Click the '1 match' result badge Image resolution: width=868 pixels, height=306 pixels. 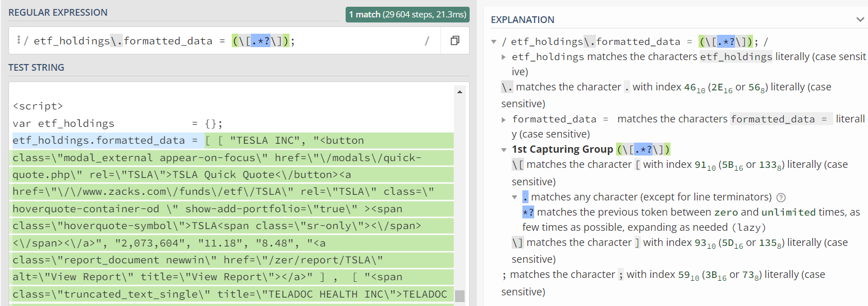coord(407,15)
